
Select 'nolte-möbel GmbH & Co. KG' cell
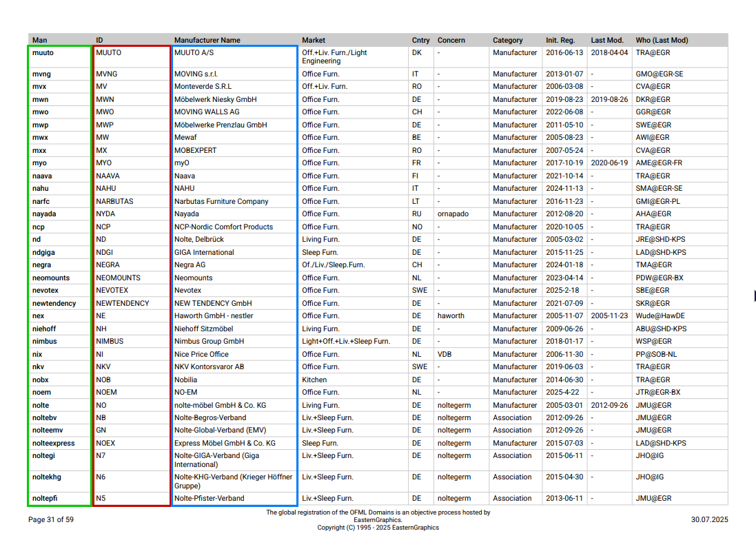coord(220,406)
